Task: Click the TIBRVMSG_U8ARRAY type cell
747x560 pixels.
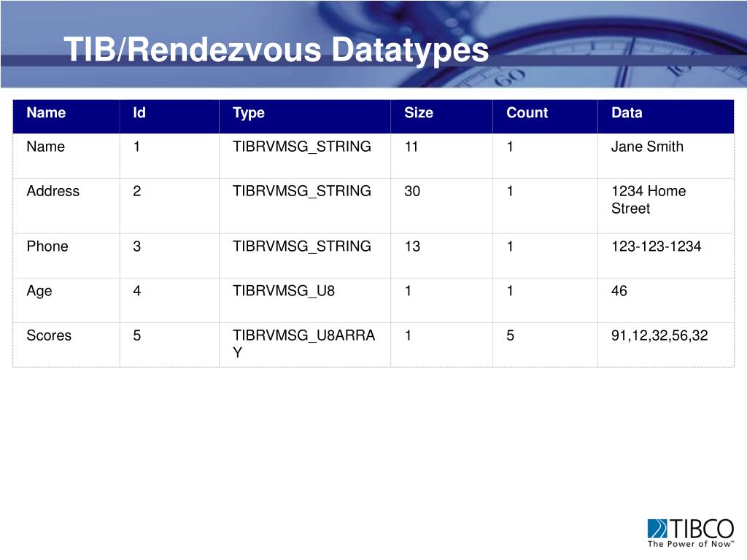Action: click(x=304, y=344)
